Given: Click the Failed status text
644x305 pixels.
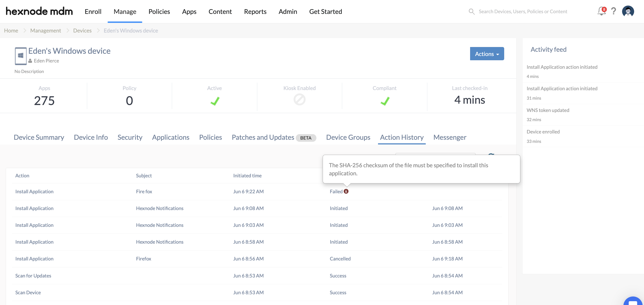Looking at the screenshot, I should [336, 191].
